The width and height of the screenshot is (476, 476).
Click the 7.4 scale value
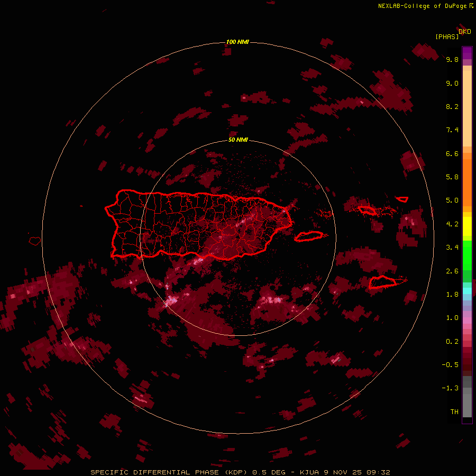(452, 130)
